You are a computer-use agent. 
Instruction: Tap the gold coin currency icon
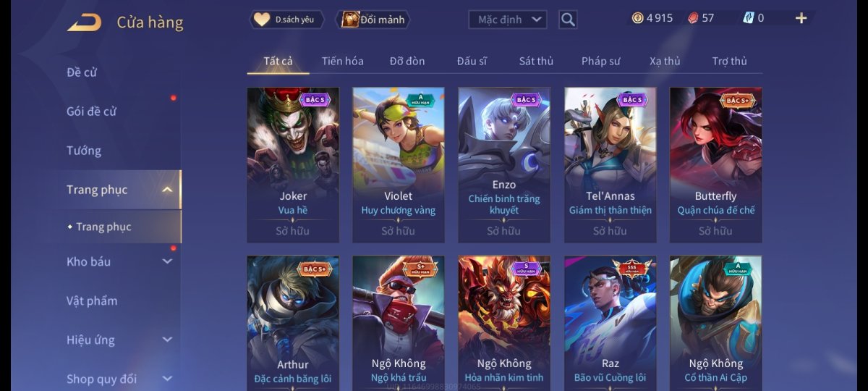[637, 18]
